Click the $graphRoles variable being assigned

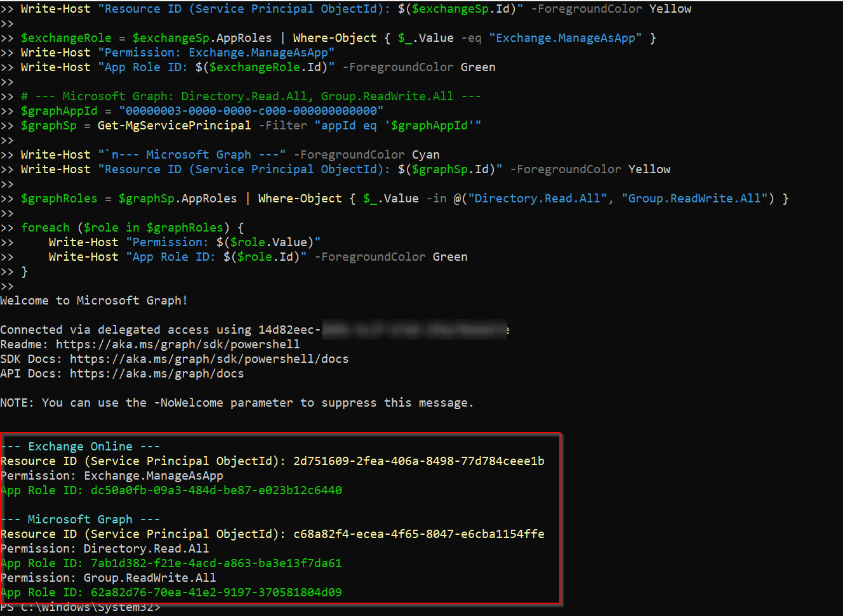59,199
